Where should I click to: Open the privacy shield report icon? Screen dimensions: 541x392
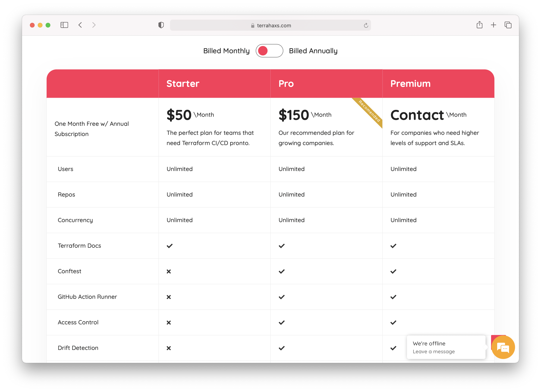(161, 25)
